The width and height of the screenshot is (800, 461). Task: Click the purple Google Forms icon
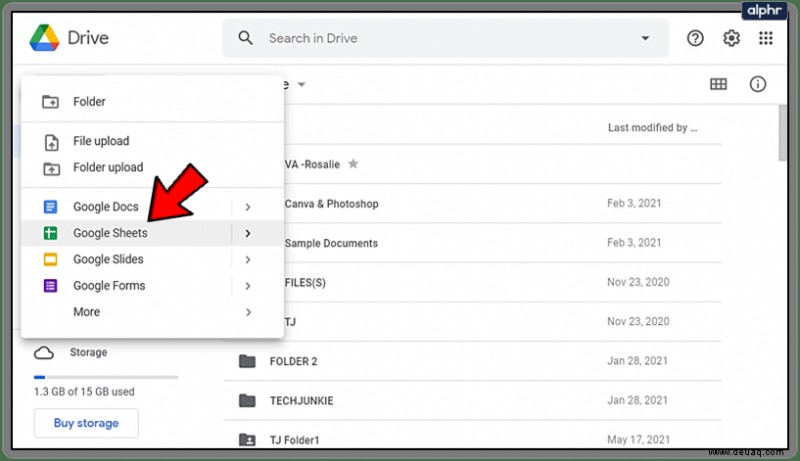coord(50,286)
